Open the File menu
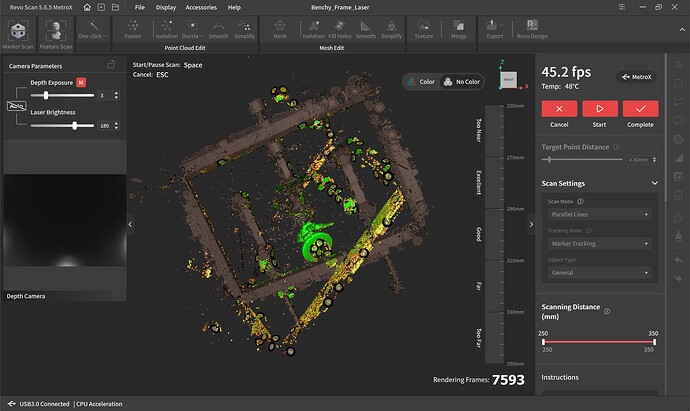 (x=139, y=7)
